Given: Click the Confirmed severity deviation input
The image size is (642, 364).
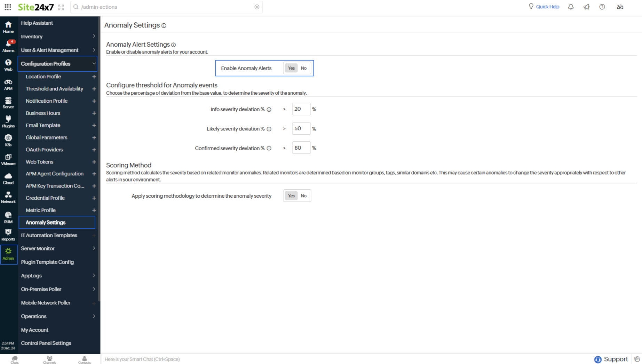Looking at the screenshot, I should click(x=301, y=148).
